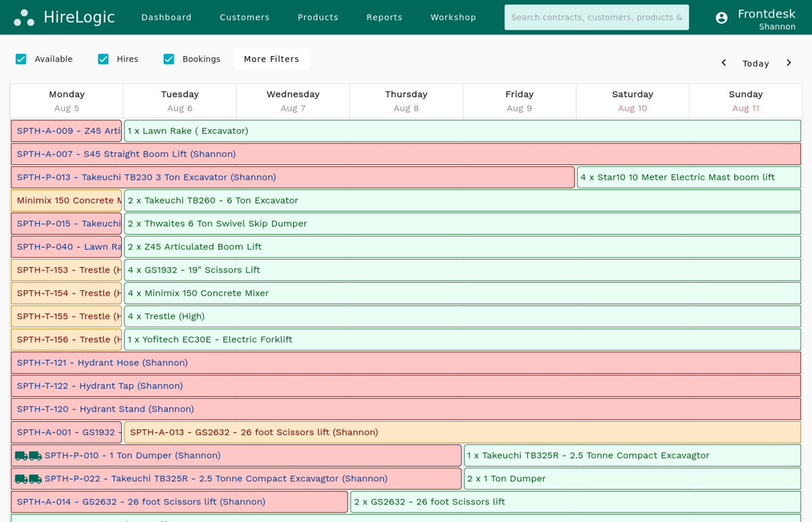Toggle the Bookings checkbox
812x522 pixels.
click(x=168, y=59)
